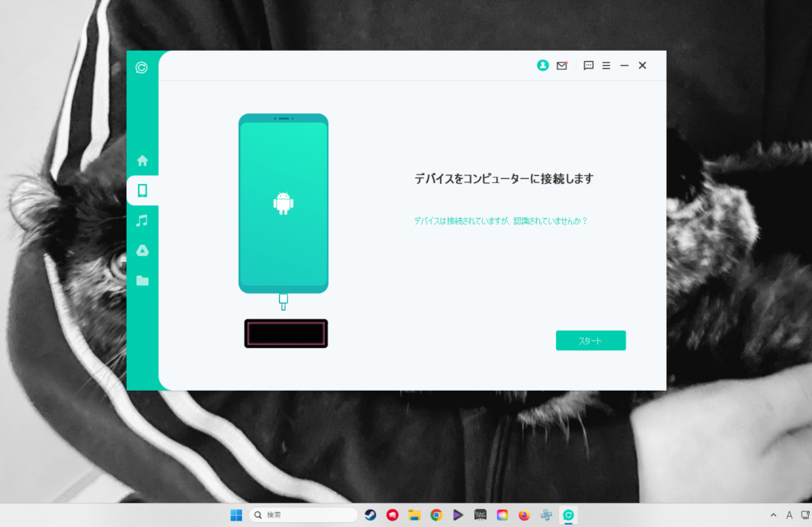The width and height of the screenshot is (812, 527).
Task: Click the blacked-out device name box
Action: pyautogui.click(x=285, y=334)
